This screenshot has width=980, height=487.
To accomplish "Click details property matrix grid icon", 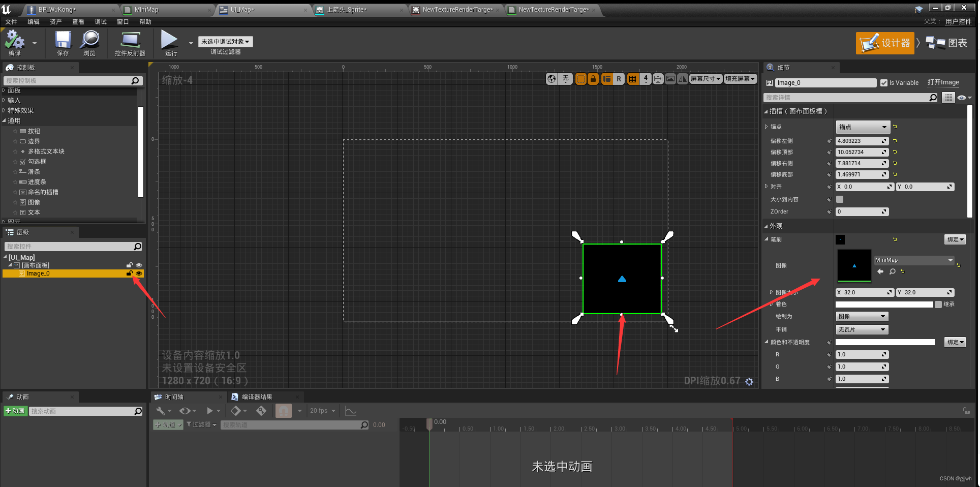I will [x=948, y=98].
